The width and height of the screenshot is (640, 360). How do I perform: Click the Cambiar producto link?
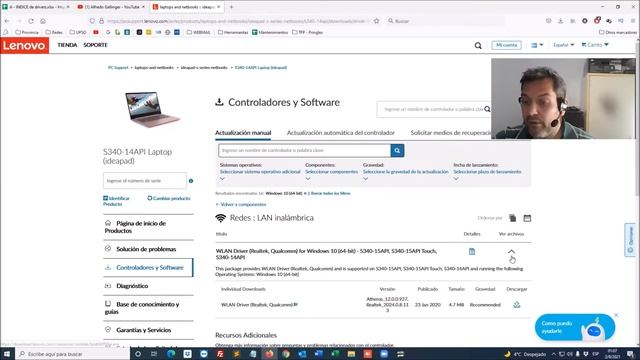pyautogui.click(x=169, y=198)
